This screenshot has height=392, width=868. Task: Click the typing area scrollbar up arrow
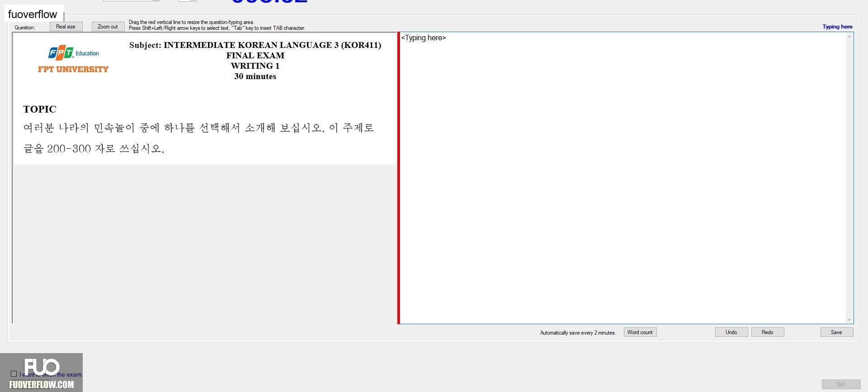tap(849, 37)
